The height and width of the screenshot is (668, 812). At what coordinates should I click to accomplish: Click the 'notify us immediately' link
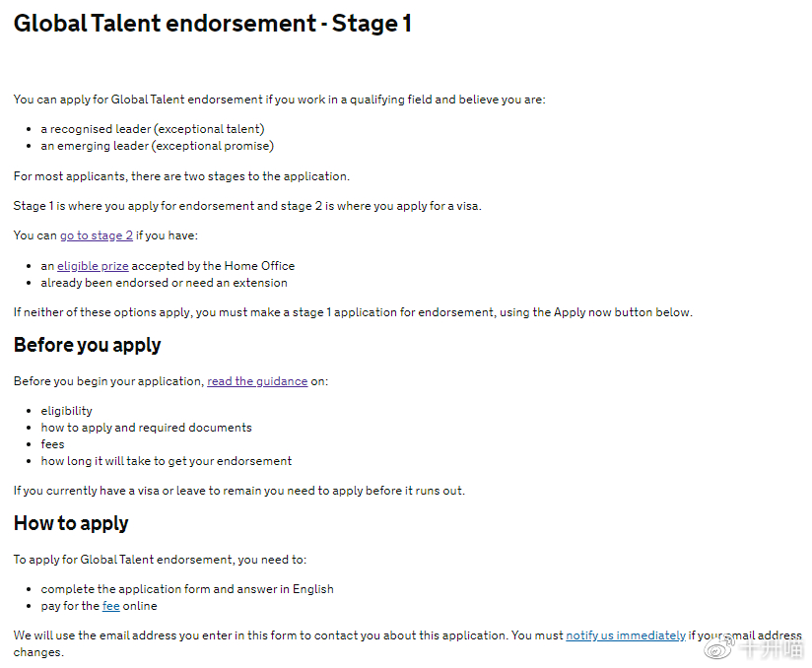click(626, 635)
